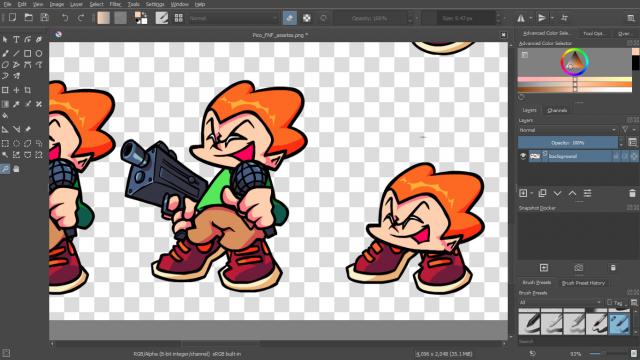Open the brush presets tag All dropdown
The width and height of the screenshot is (640, 360).
[560, 302]
